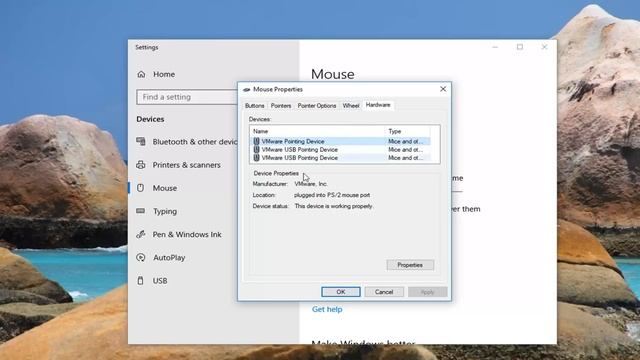Open the Wheel tab
This screenshot has width=640, height=360.
click(x=351, y=106)
